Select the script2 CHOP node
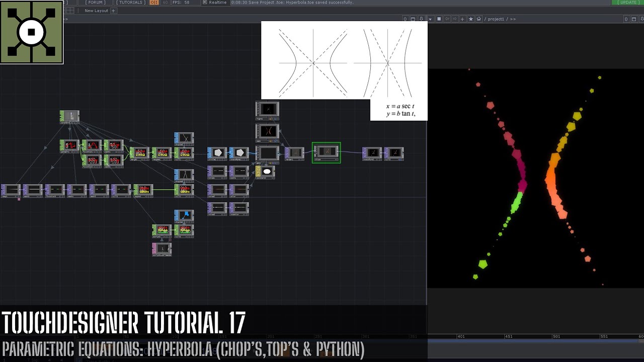644x362 pixels. (x=162, y=230)
